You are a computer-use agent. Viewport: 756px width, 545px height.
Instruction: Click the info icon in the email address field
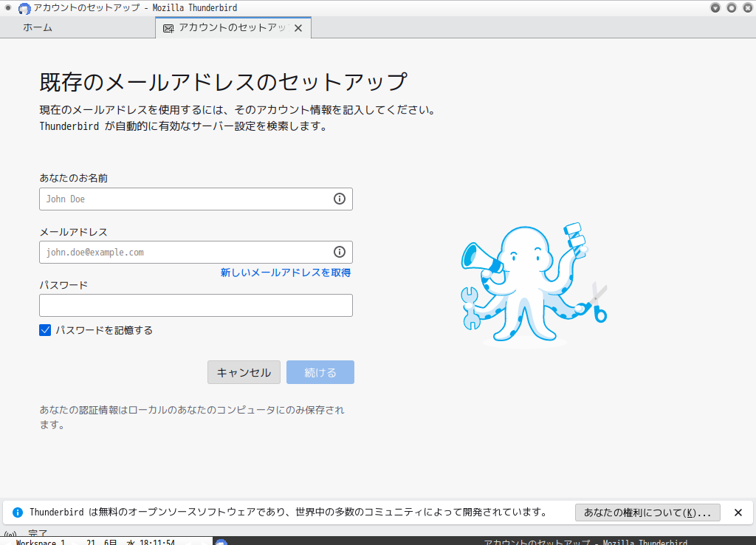pyautogui.click(x=340, y=252)
